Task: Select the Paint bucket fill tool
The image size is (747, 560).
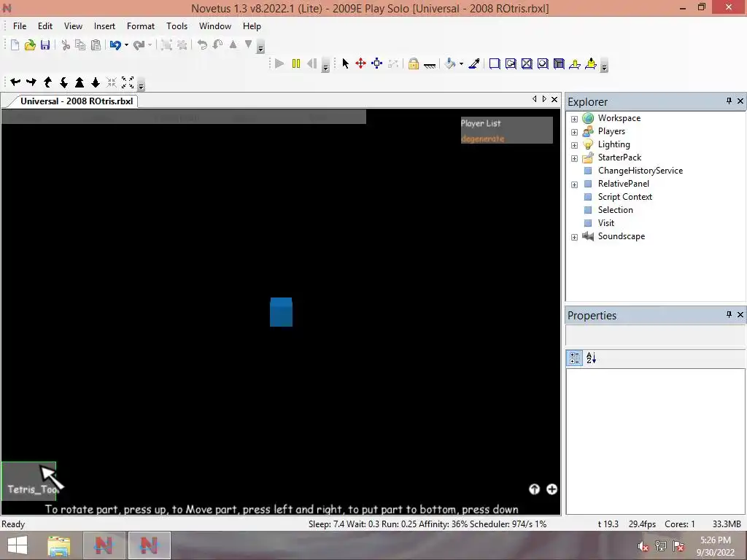Action: [x=450, y=63]
